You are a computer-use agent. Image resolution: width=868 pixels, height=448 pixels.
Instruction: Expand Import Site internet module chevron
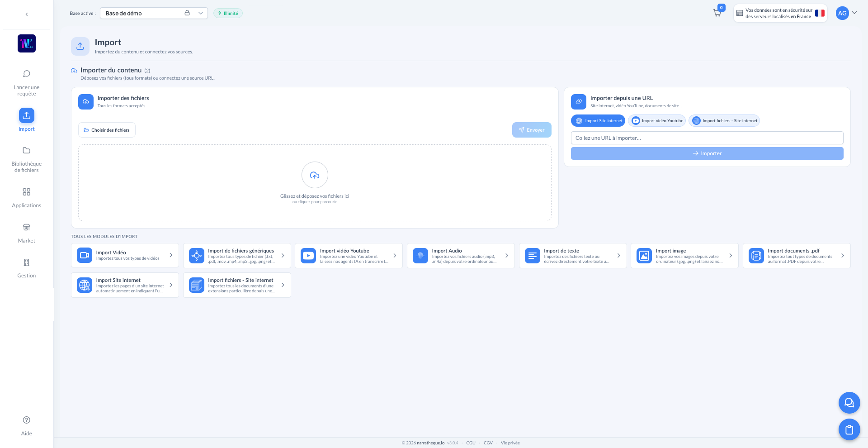171,285
